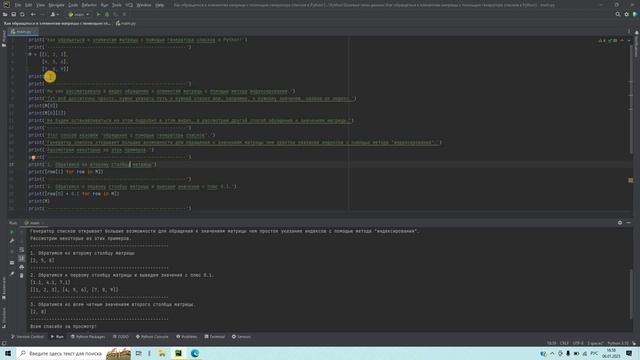Open PyCharm from the taskbar
Screen dimensions: 640x360
click(178, 353)
